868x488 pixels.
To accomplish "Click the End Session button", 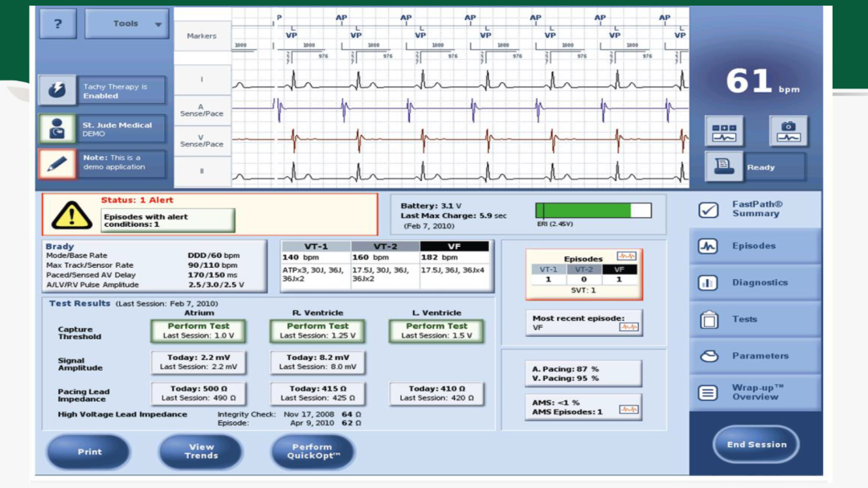I will 756,445.
